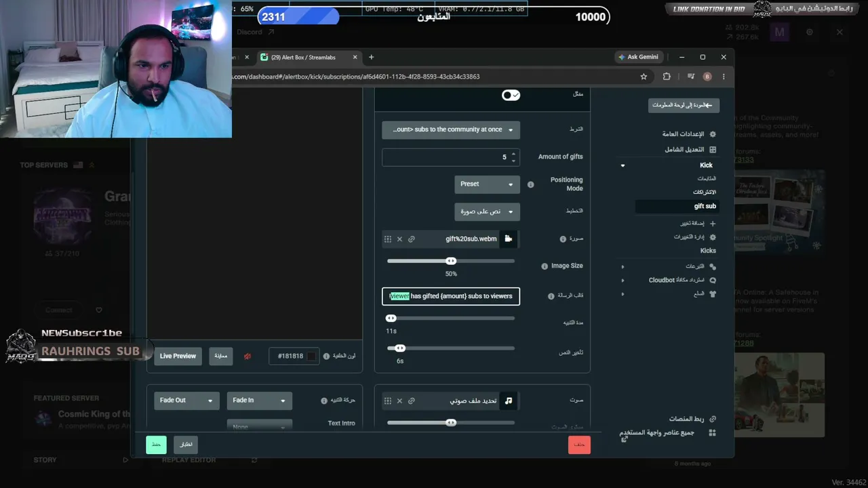Viewport: 868px width, 488px height.
Task: Toggle the red muted speaker icon
Action: coord(248,357)
